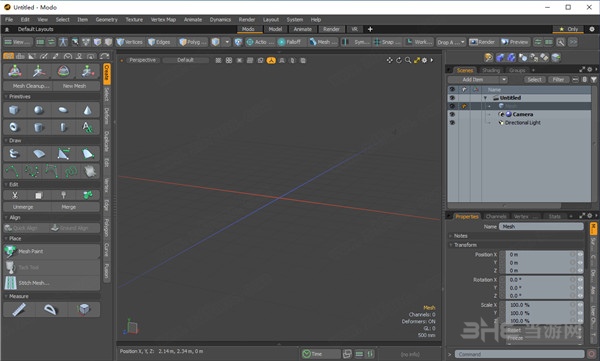This screenshot has height=361, width=600.
Task: Open the Drop Action dropdown
Action: point(451,42)
